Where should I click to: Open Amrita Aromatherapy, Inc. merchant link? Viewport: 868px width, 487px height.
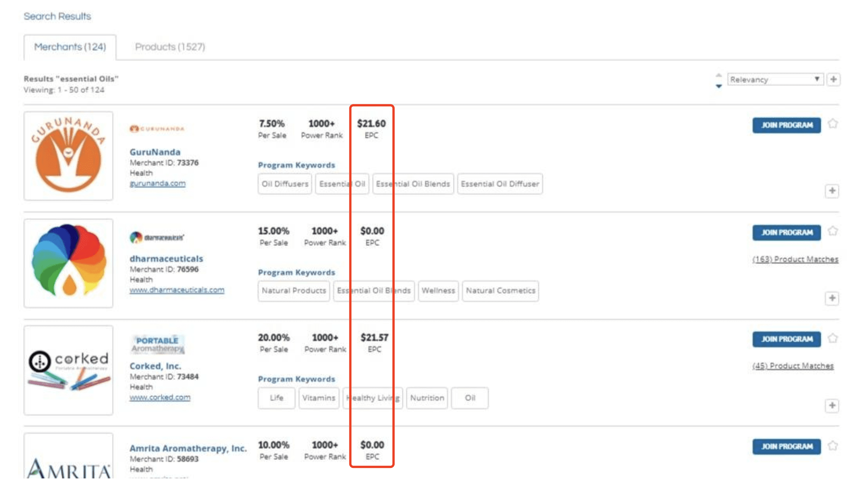point(188,449)
